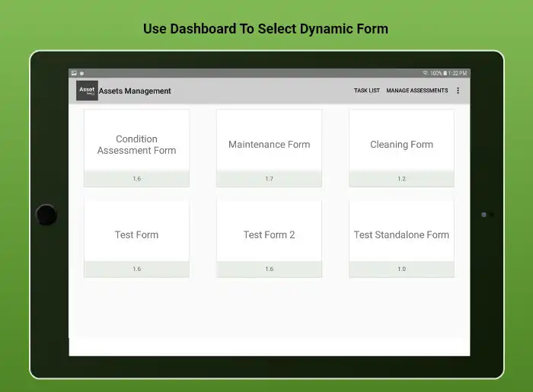Open the Condition Assessment Form card
The image size is (533, 392).
coord(136,145)
